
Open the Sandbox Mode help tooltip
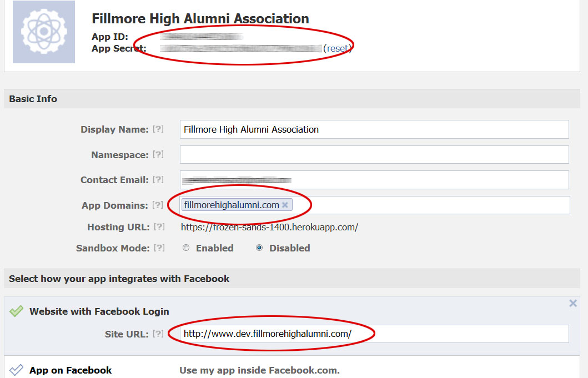click(159, 248)
